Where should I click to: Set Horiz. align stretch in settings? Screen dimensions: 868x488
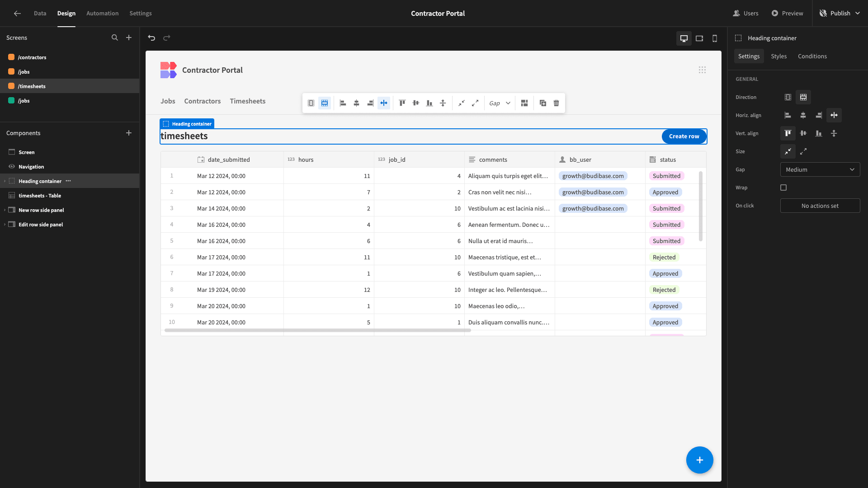(834, 115)
